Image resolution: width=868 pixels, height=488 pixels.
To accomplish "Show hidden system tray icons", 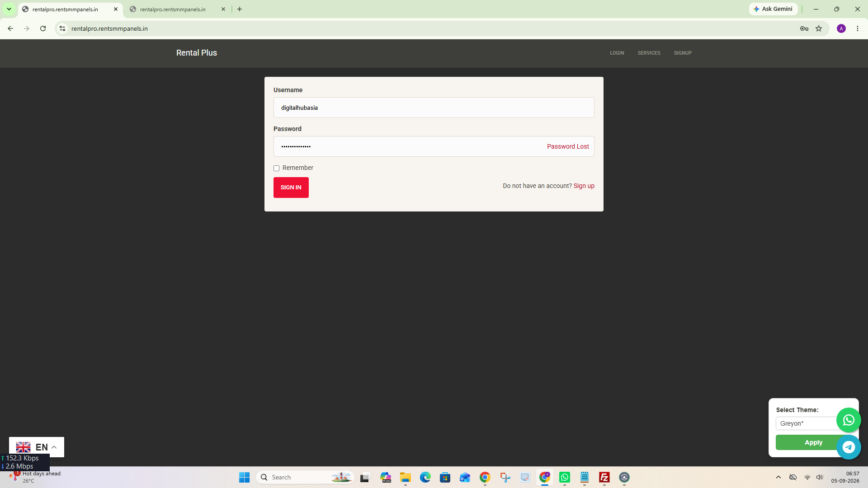I will pos(778,477).
